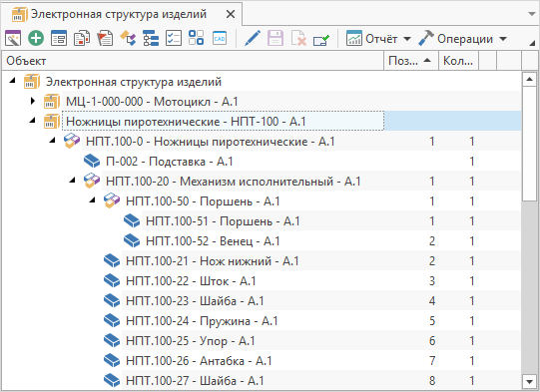Collapse the НПТ.100-50 Поршень node
Viewport: 540px width, 392px height.
pos(92,200)
